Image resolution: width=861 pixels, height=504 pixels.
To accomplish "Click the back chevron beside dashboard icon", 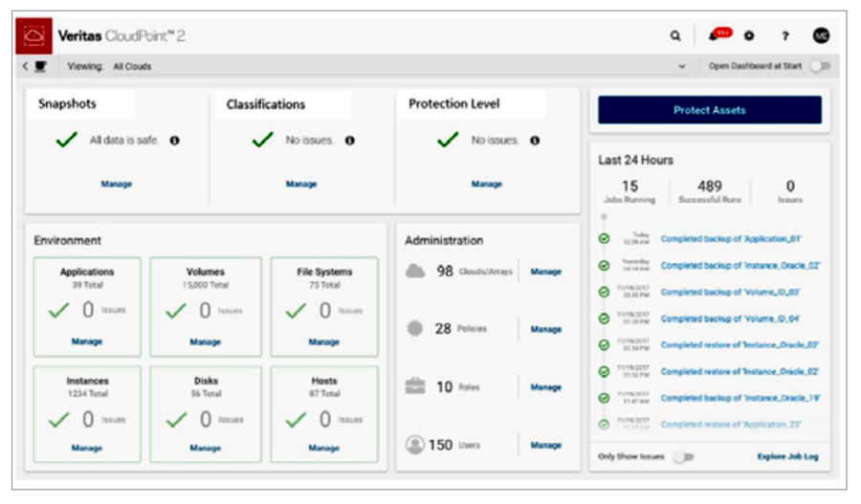I will coord(25,66).
